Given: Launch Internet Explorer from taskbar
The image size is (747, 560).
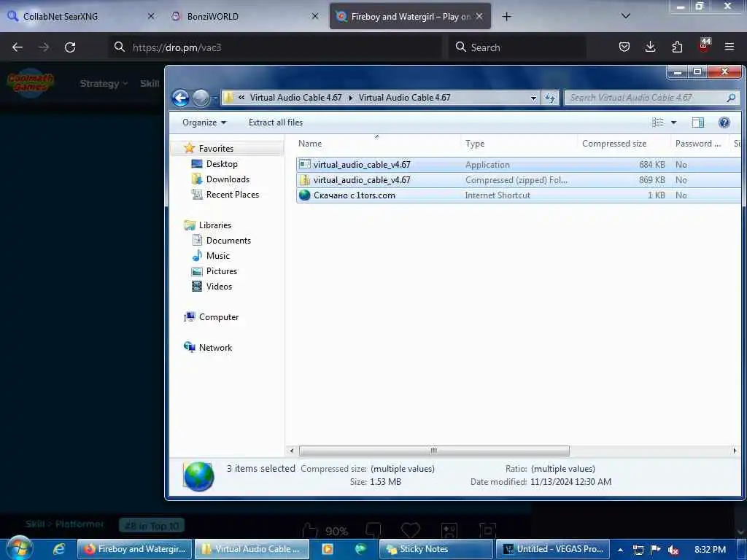Looking at the screenshot, I should (58, 549).
